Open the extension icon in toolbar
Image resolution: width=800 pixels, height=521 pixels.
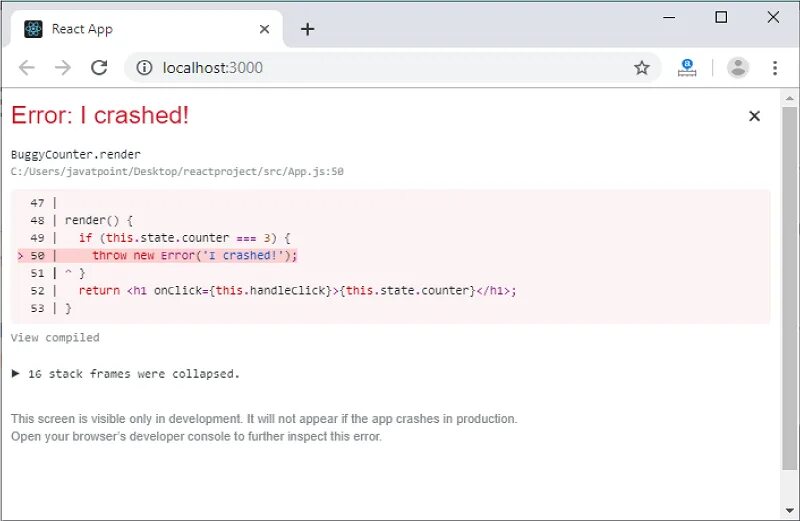click(x=687, y=67)
